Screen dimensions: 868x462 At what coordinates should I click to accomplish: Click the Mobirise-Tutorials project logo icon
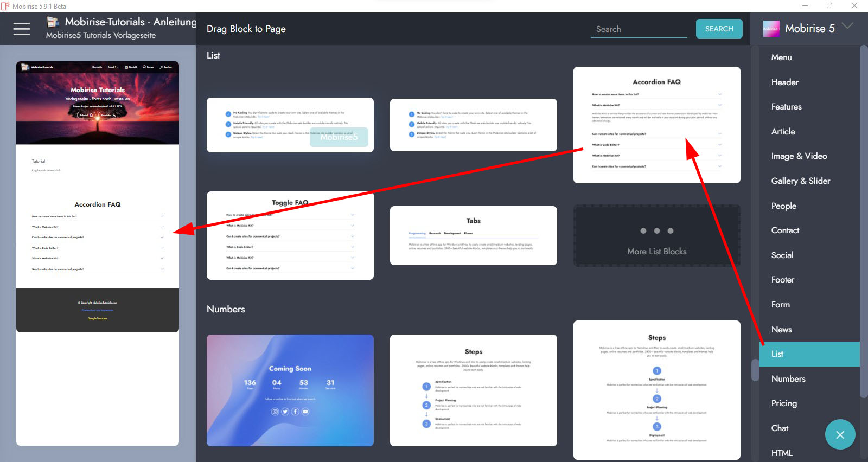[53, 22]
